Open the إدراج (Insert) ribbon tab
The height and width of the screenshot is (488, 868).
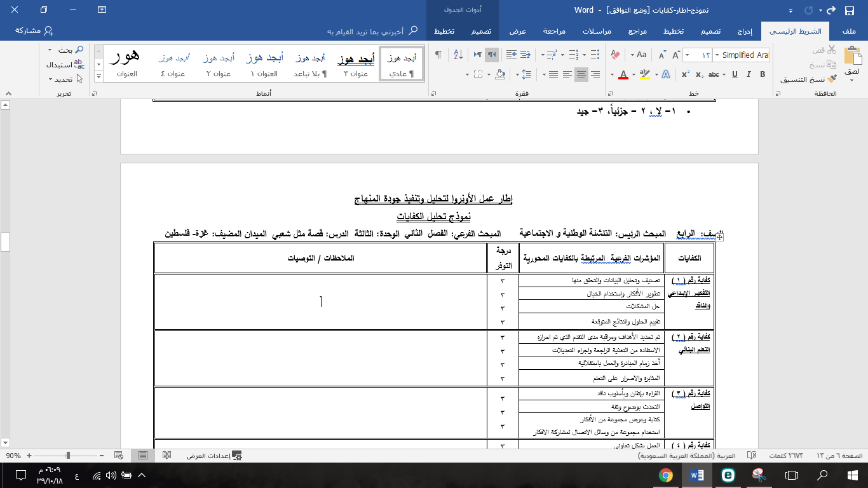coord(745,31)
